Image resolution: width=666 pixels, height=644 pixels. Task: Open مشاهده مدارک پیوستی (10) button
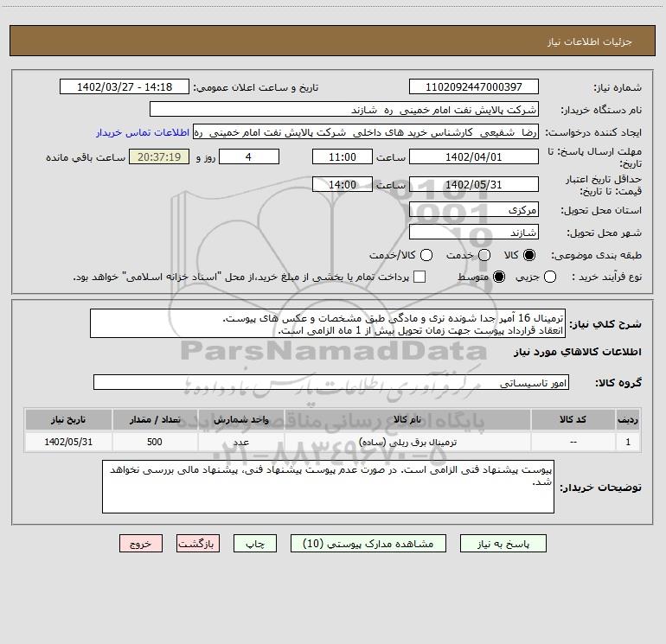[x=368, y=544]
